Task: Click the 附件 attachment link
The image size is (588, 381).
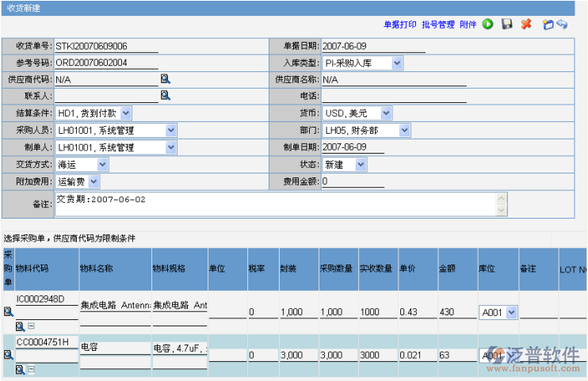Action: click(x=468, y=25)
